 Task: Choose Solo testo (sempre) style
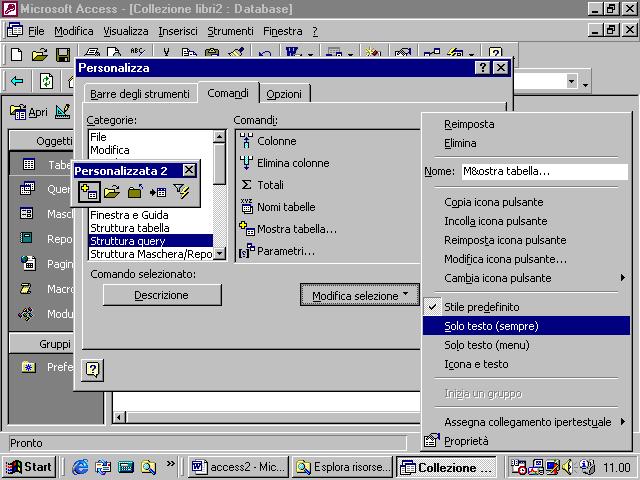(x=526, y=326)
